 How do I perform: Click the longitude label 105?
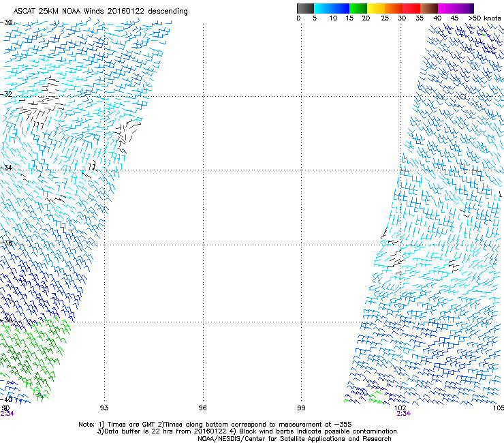[x=499, y=408]
